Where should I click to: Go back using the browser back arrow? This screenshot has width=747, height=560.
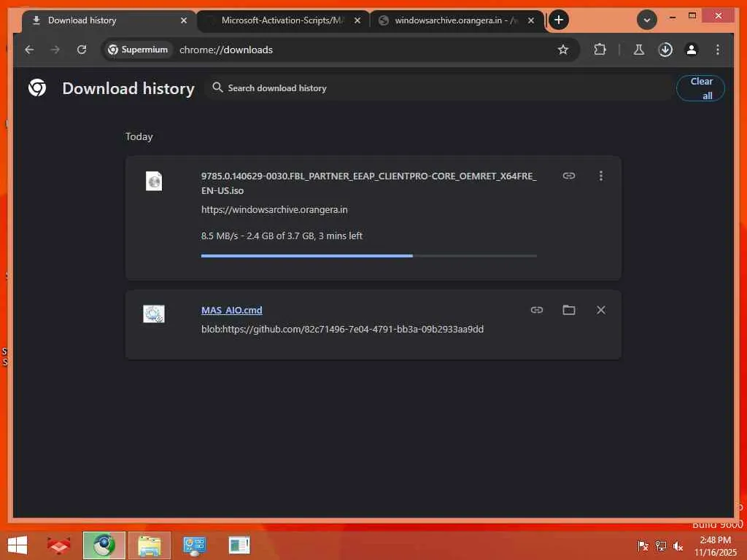(x=29, y=50)
